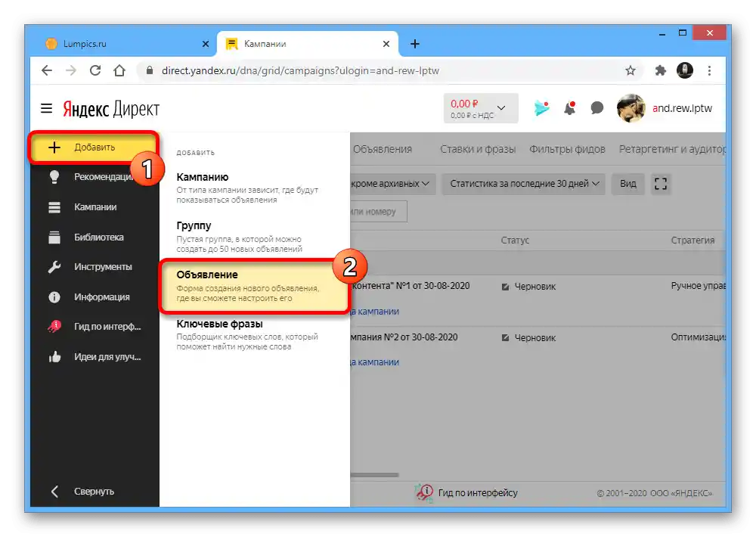
Task: Bookmark this page with star icon
Action: [631, 71]
